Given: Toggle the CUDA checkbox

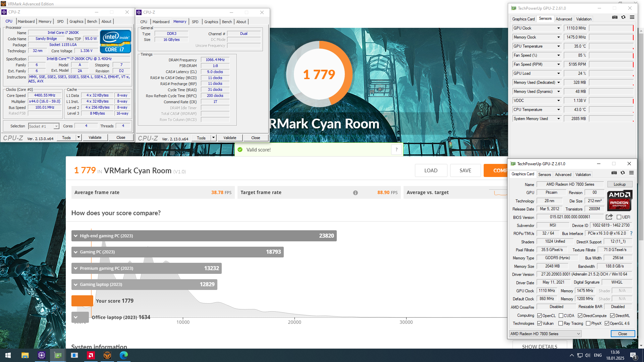Looking at the screenshot, I should 561,316.
